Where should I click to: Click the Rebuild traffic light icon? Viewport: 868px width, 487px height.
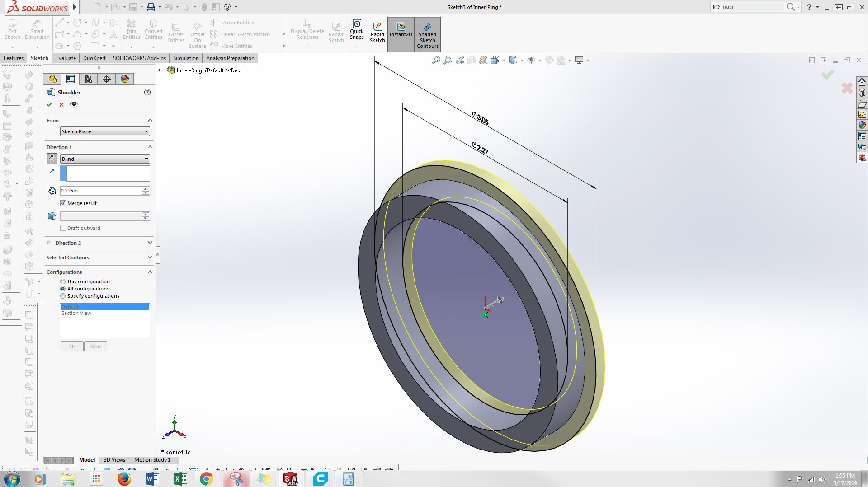(204, 7)
